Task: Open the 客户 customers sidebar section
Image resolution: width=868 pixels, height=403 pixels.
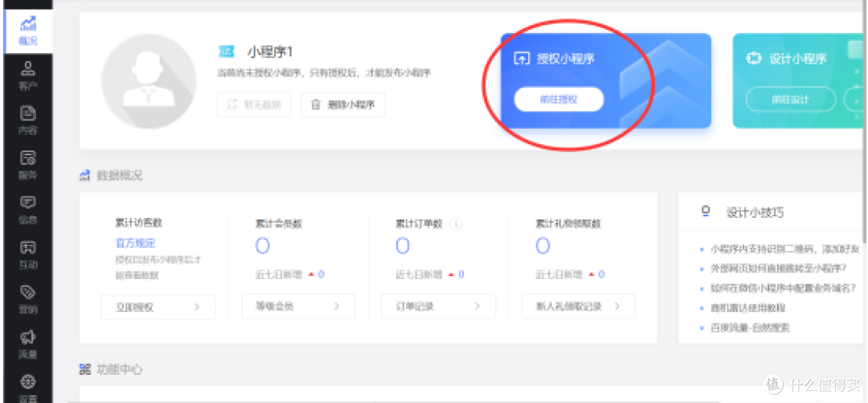Action: tap(28, 76)
